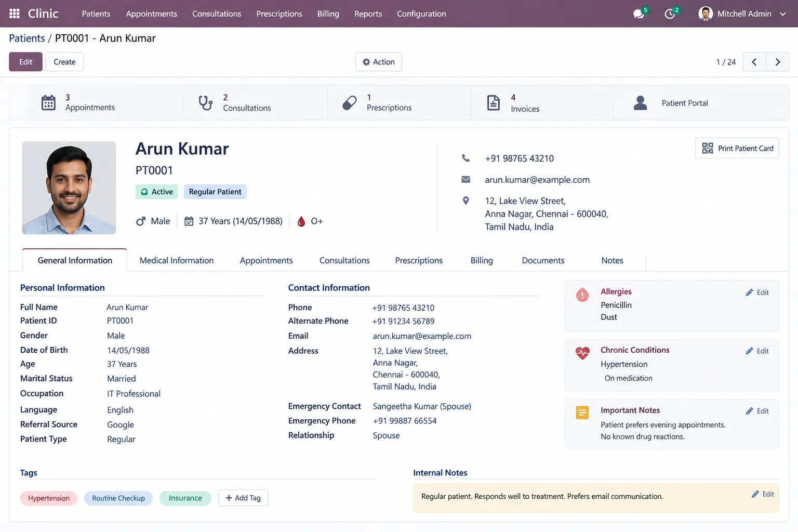The width and height of the screenshot is (798, 532).
Task: Click the Appointments calendar icon in stat bar
Action: (x=48, y=103)
